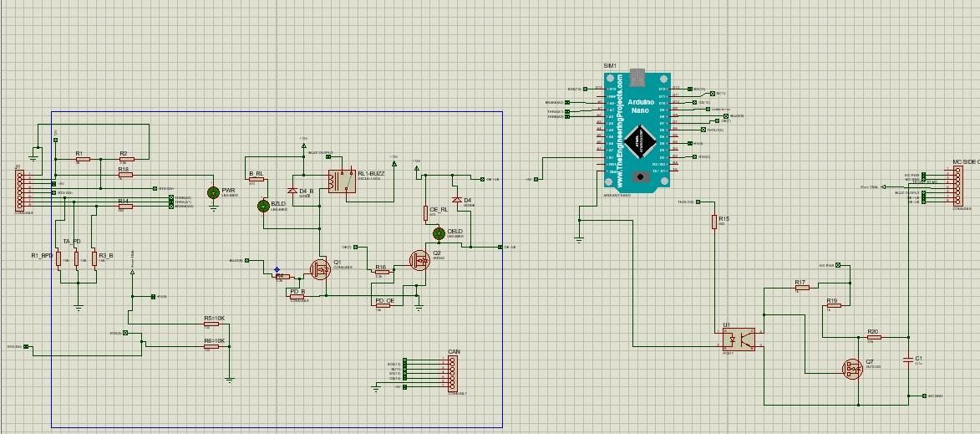Select resistor R19
The width and height of the screenshot is (980, 434).
pos(833,306)
